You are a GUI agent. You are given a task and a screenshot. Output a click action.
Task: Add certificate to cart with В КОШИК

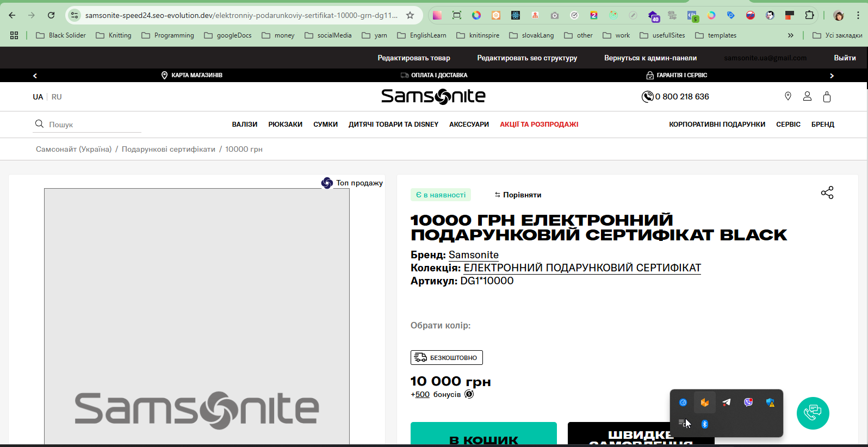(483, 434)
